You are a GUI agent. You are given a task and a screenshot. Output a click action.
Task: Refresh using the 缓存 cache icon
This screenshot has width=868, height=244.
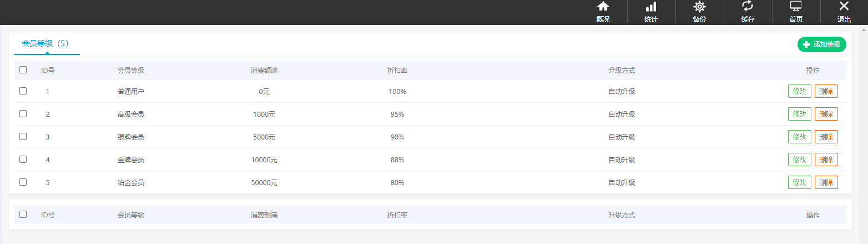748,7
